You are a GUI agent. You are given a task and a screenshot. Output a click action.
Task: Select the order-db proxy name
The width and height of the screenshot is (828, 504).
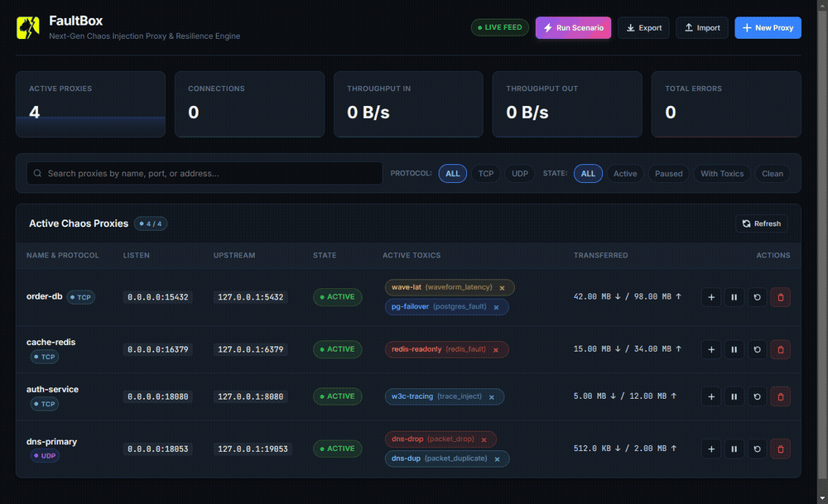(x=45, y=296)
